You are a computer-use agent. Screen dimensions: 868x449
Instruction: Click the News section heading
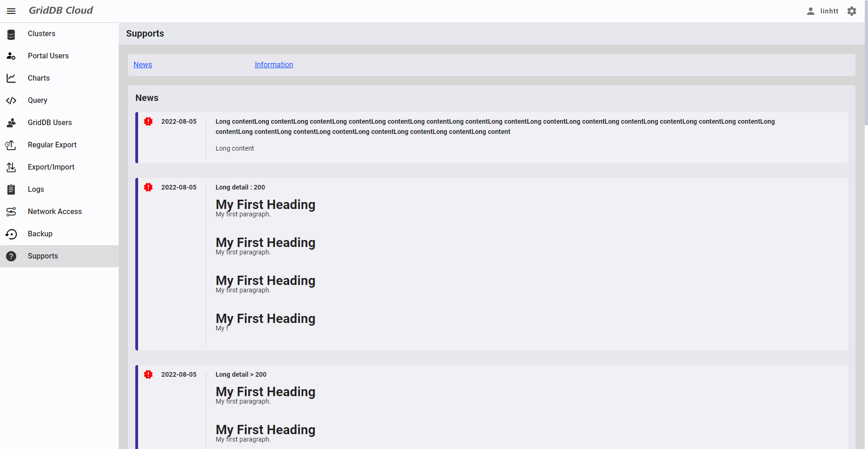pyautogui.click(x=147, y=98)
